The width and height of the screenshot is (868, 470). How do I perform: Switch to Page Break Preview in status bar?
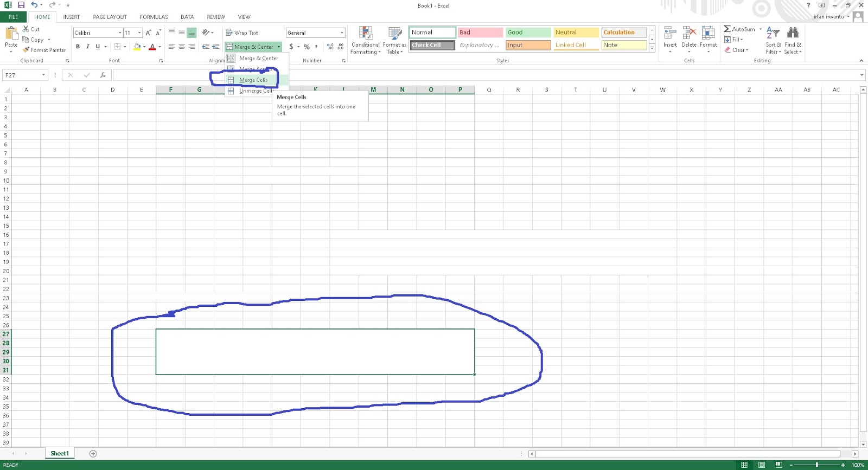(x=778, y=465)
